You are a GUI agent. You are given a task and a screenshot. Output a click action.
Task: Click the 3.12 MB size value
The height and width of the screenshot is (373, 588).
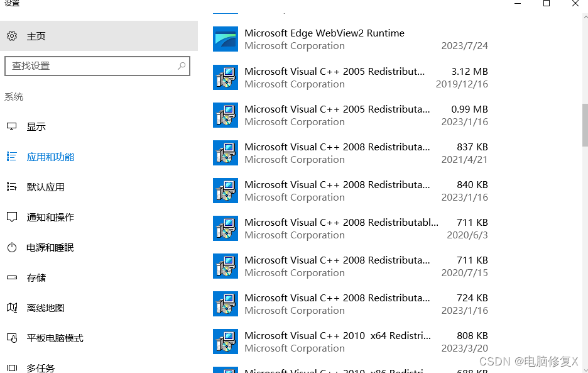pyautogui.click(x=469, y=71)
